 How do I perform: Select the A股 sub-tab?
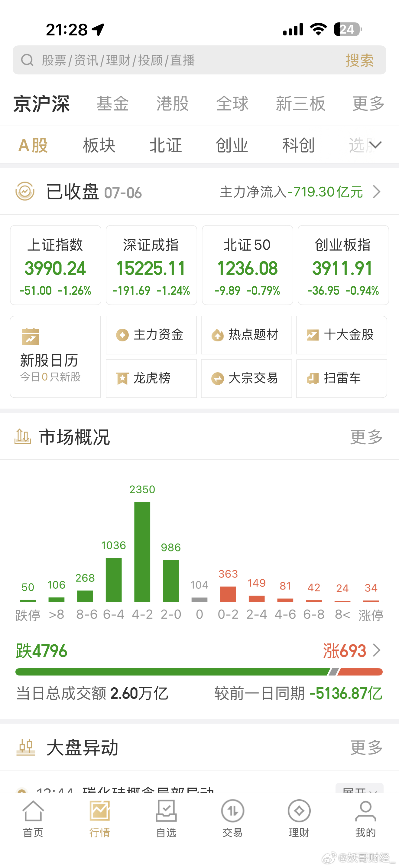point(33,145)
